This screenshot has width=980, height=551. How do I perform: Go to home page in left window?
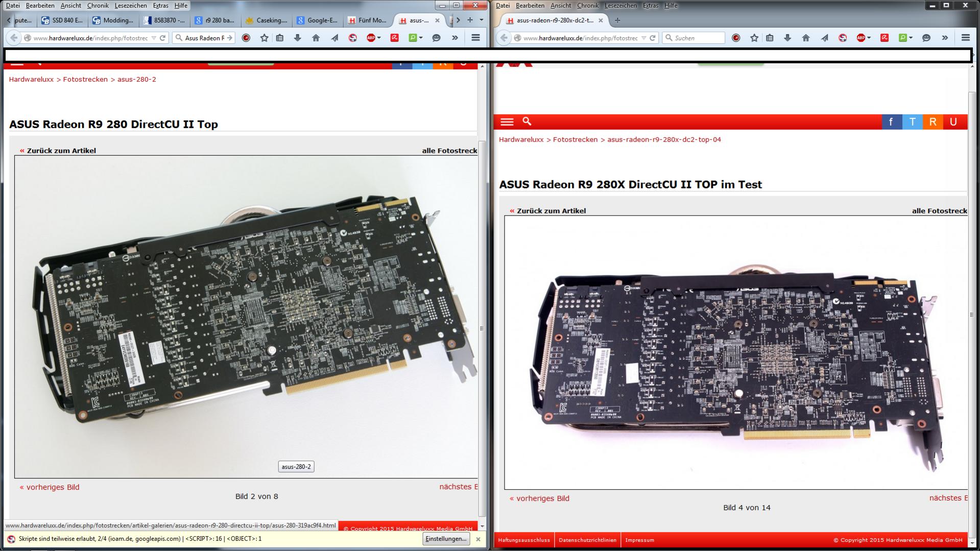click(316, 38)
